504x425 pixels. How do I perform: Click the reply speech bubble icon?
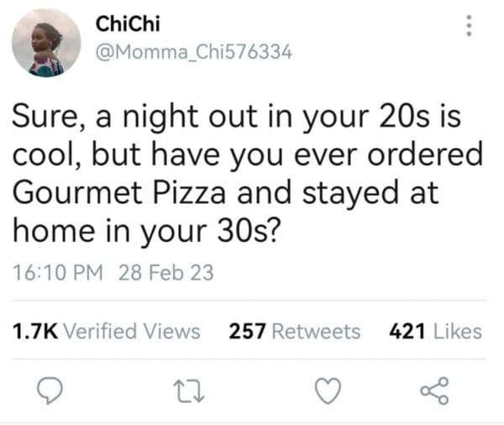point(47,391)
